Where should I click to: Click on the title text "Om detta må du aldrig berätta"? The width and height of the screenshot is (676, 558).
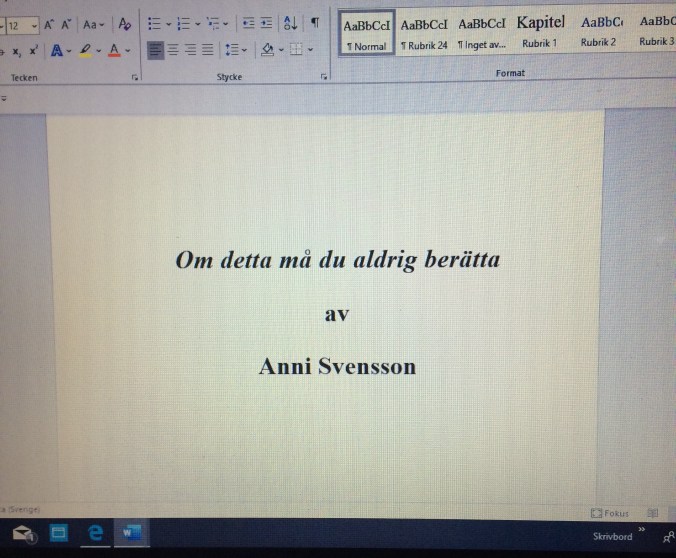338,260
